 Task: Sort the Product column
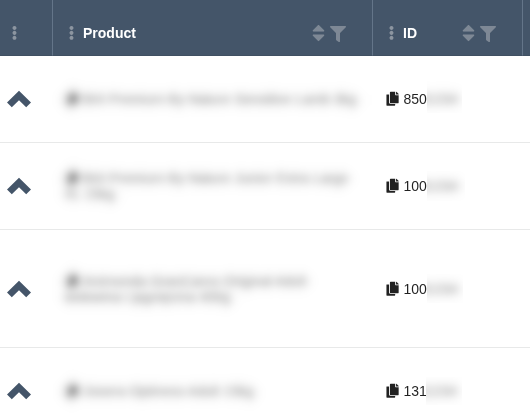[318, 33]
